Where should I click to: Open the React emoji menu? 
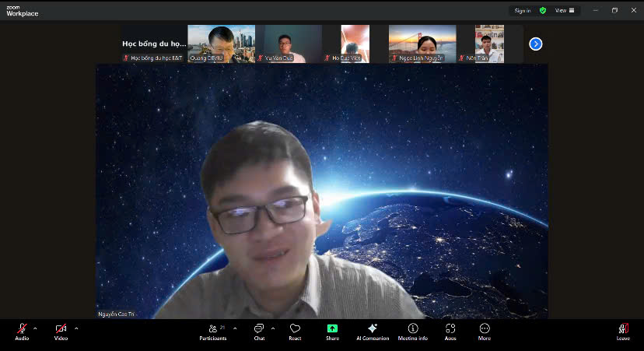click(295, 330)
